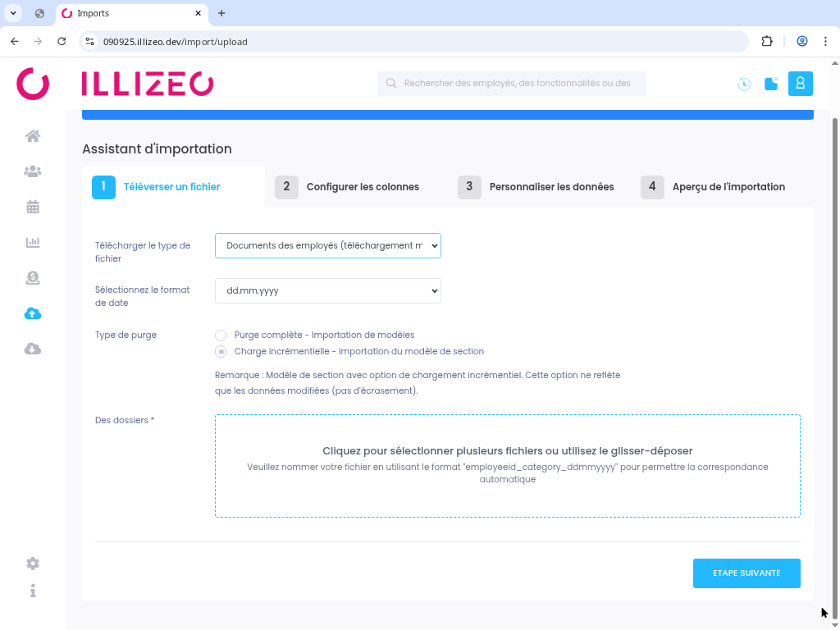Open the date format dropdown
The width and height of the screenshot is (840, 630).
click(327, 290)
